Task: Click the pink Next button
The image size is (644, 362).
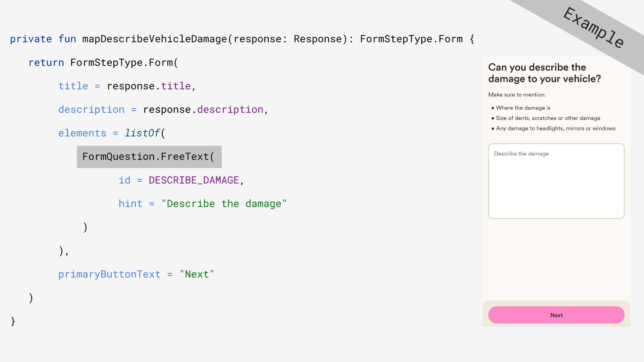Action: pyautogui.click(x=556, y=315)
